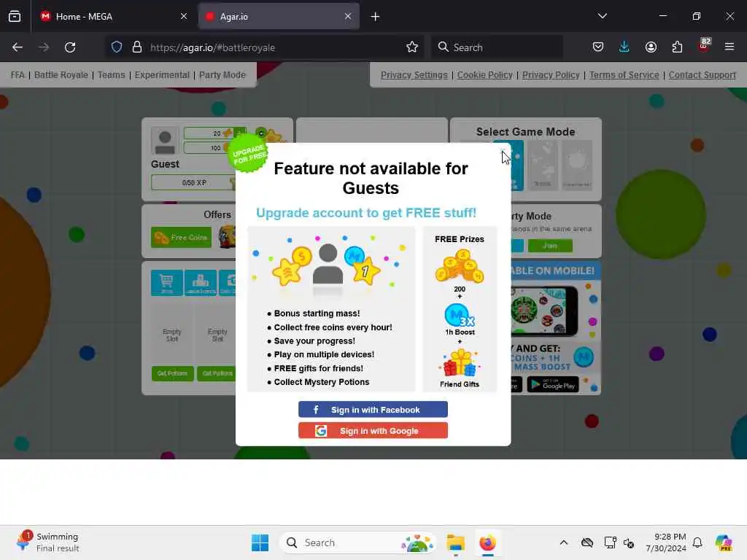Close the guest feature popup

503,152
